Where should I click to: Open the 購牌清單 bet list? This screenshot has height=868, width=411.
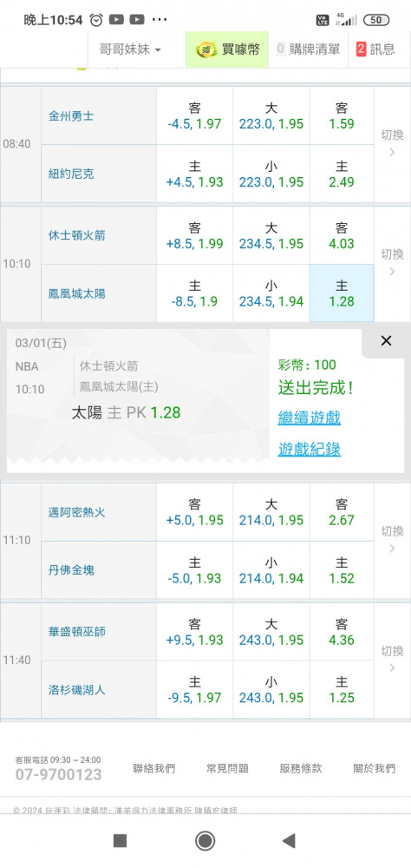[308, 49]
